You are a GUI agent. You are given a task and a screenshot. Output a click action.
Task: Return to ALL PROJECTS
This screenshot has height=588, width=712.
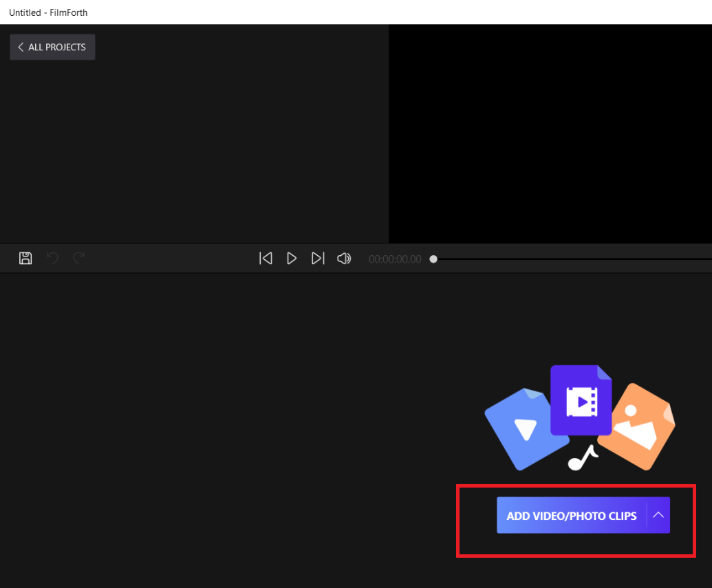[52, 47]
